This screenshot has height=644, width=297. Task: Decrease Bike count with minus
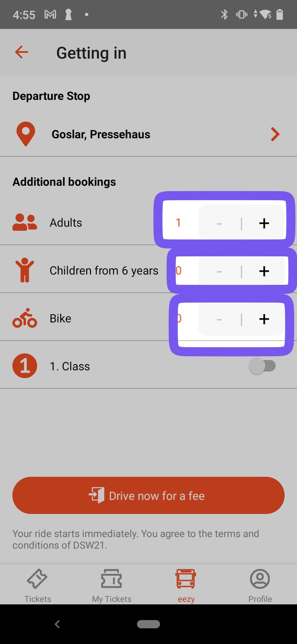tap(219, 319)
